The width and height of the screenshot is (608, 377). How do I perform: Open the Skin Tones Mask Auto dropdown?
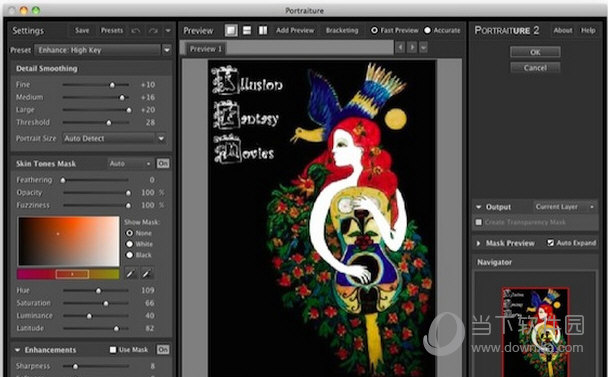(x=130, y=164)
